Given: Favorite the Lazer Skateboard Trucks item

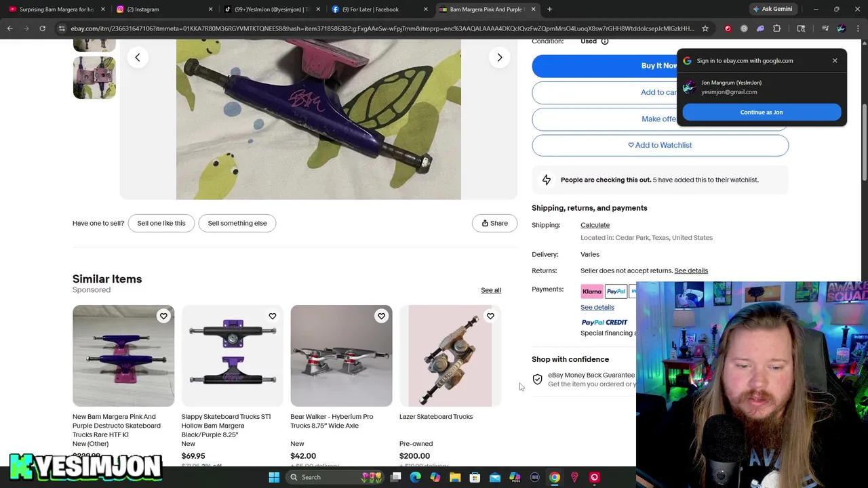Looking at the screenshot, I should [x=490, y=316].
